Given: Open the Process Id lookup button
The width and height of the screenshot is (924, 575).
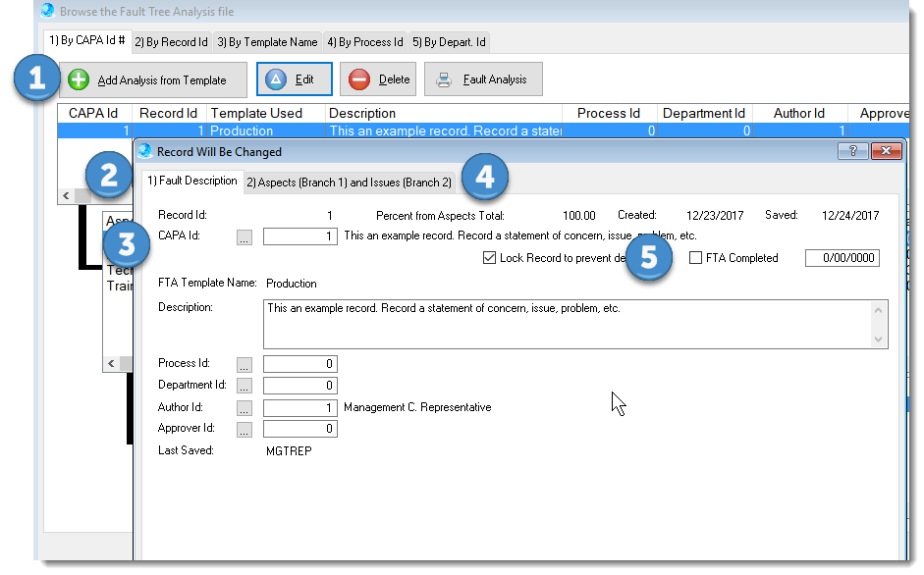Looking at the screenshot, I should (x=245, y=364).
